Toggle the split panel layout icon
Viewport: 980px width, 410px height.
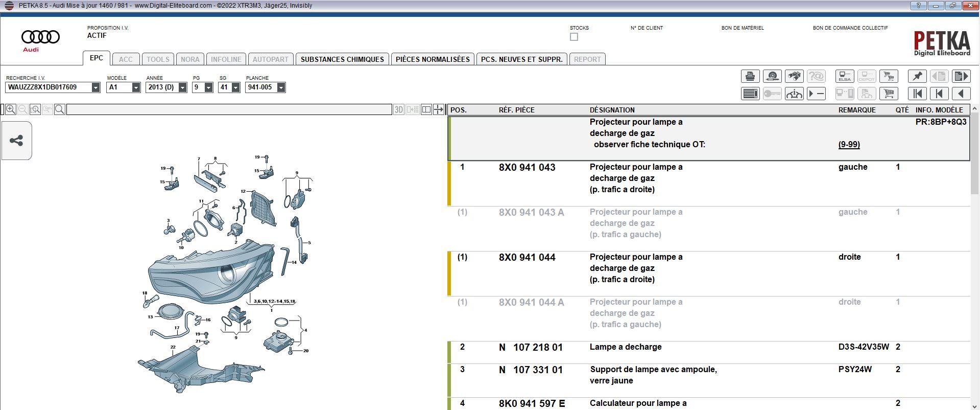(426, 109)
